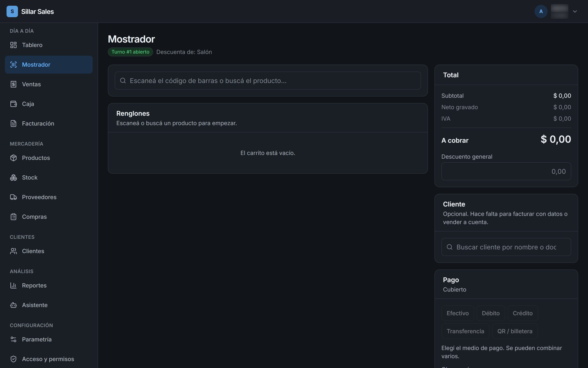Open the Stock boxes icon
The image size is (588, 368).
pyautogui.click(x=13, y=177)
